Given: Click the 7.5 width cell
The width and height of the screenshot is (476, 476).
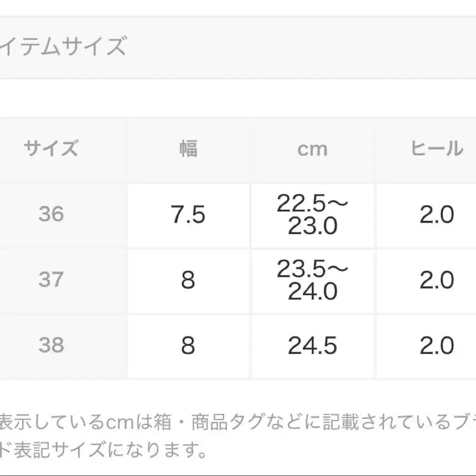Looking at the screenshot, I should pyautogui.click(x=188, y=215).
